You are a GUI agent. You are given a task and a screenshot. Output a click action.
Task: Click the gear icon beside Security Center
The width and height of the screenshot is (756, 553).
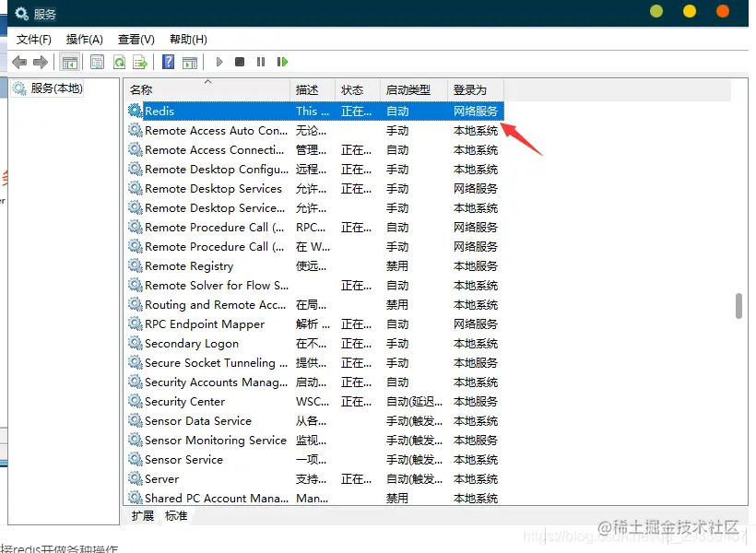coord(135,401)
